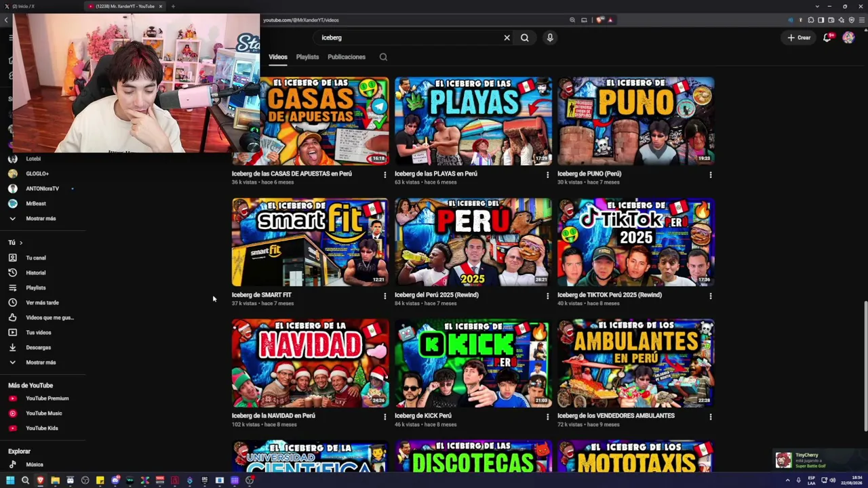Open Ver más tarde list
The width and height of the screenshot is (868, 488).
(42, 302)
